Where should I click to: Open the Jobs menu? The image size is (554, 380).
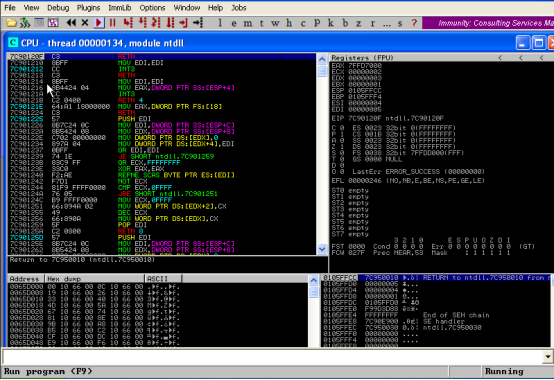pos(239,7)
